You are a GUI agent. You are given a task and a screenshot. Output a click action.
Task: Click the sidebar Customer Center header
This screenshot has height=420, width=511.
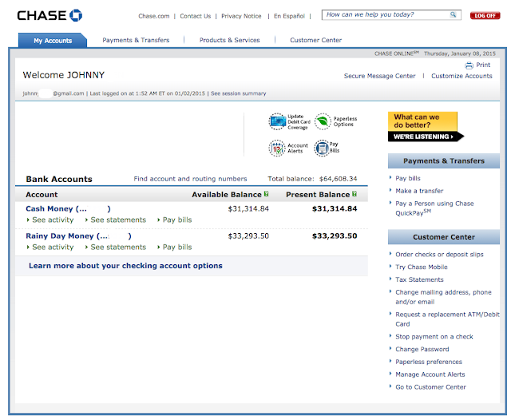444,237
